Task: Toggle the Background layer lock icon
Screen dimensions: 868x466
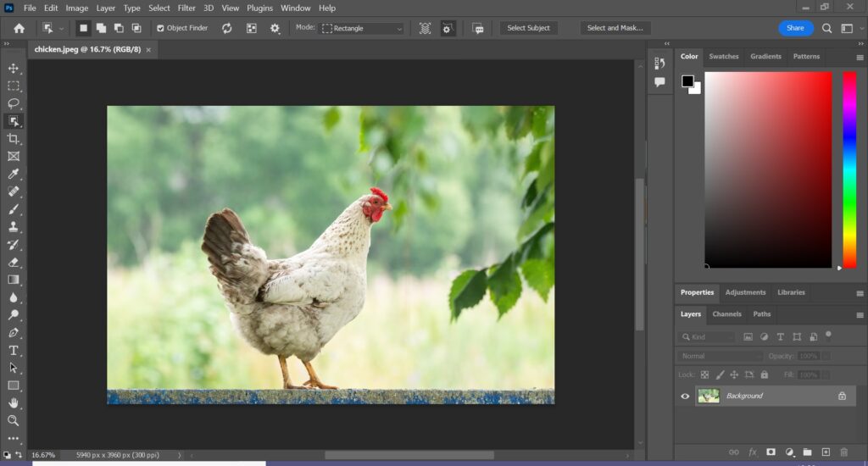Action: tap(842, 396)
